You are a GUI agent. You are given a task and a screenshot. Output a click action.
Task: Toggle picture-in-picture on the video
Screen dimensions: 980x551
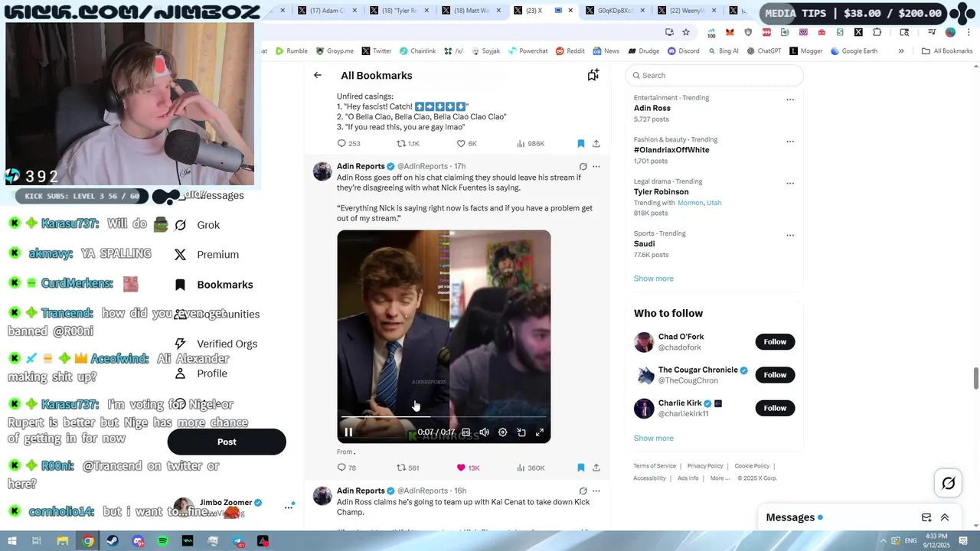tap(521, 432)
